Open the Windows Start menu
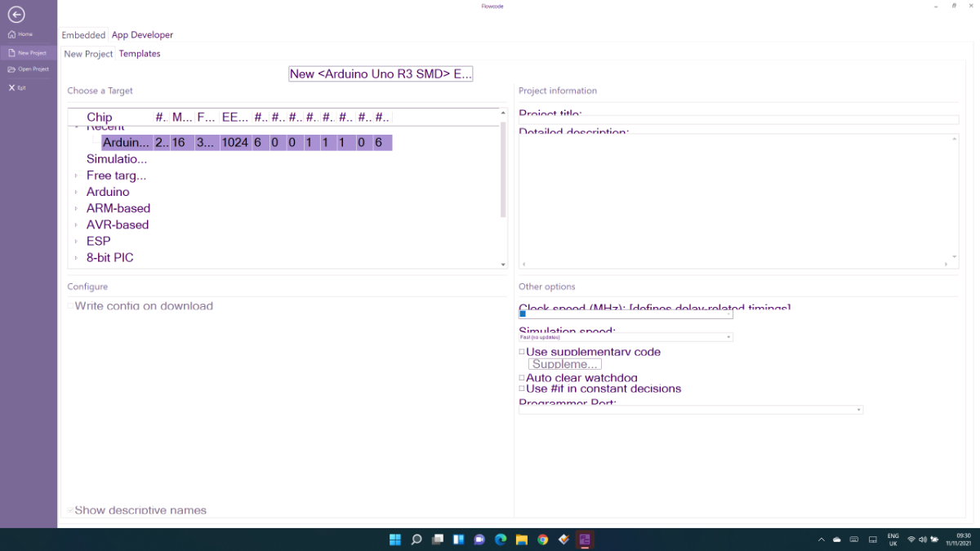The width and height of the screenshot is (980, 551). (395, 540)
